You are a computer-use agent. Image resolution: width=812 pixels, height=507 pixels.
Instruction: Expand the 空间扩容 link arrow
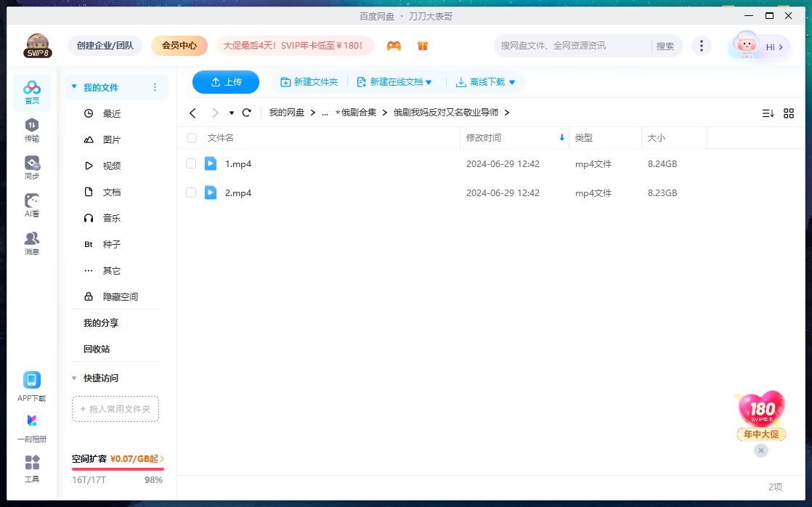tap(162, 459)
